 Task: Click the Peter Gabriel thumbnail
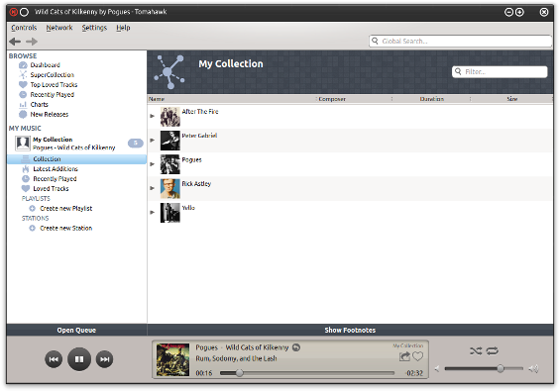(170, 141)
